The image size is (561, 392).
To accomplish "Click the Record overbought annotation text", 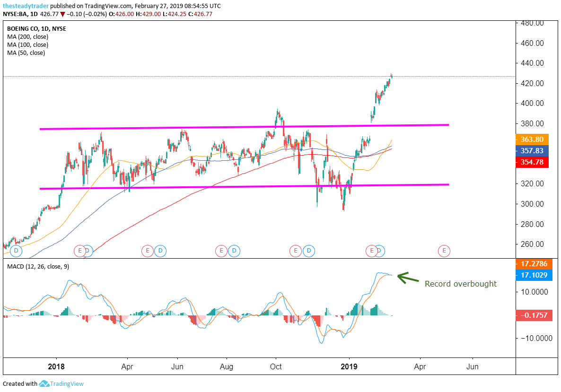I will coord(460,284).
